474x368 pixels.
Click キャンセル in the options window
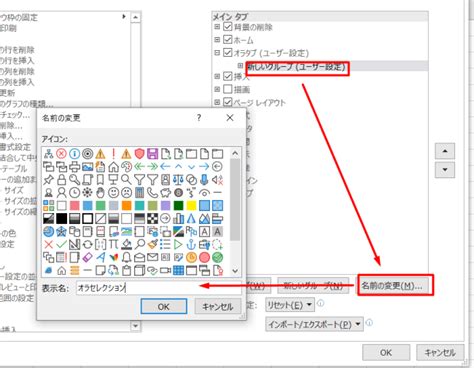pyautogui.click(x=440, y=353)
